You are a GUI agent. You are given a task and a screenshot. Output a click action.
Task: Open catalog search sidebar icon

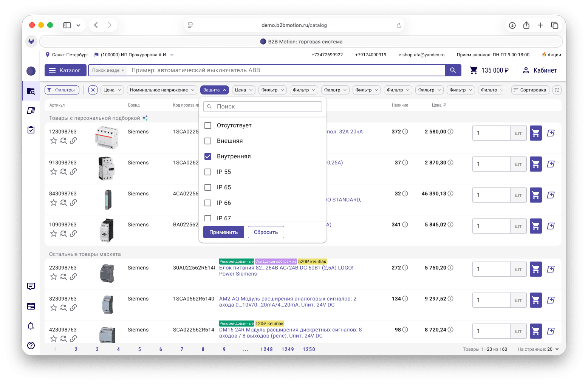pyautogui.click(x=31, y=91)
